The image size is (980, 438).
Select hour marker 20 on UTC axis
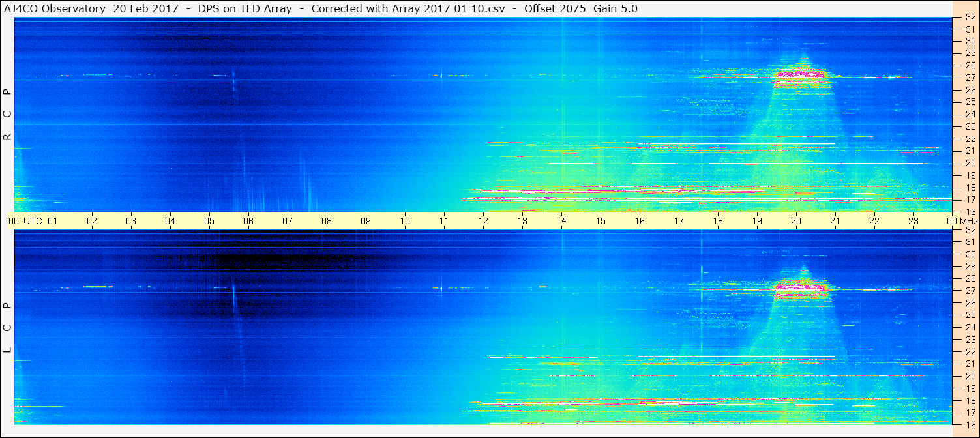[x=796, y=221]
